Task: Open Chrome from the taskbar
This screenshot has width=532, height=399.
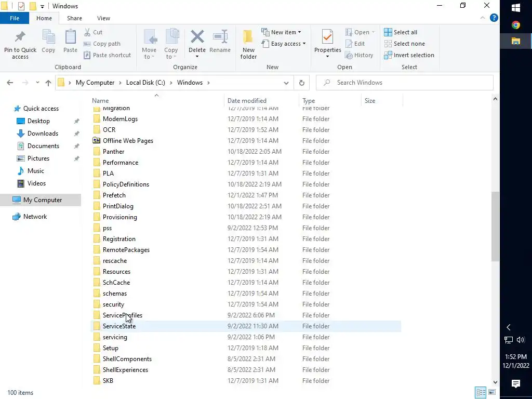Action: click(516, 25)
